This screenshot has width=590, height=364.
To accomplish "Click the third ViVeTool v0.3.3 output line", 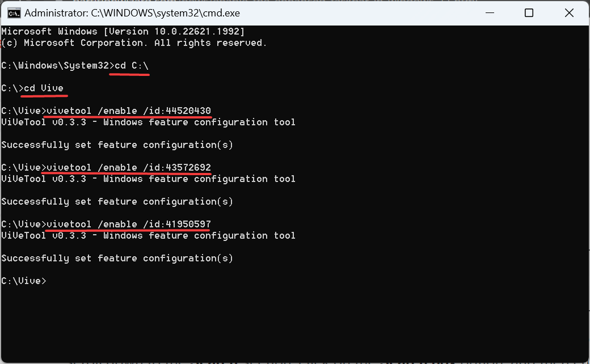I will tap(148, 236).
